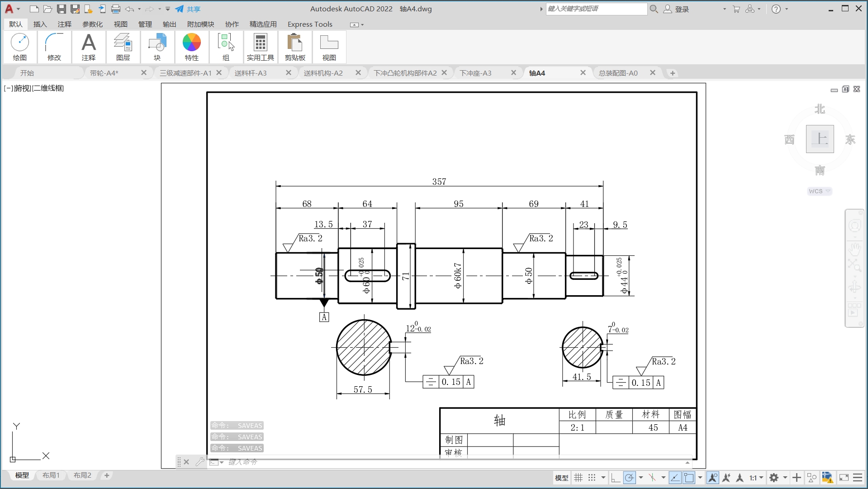Switch to the 插入 (Insert) ribbon tab
868x489 pixels.
[40, 24]
